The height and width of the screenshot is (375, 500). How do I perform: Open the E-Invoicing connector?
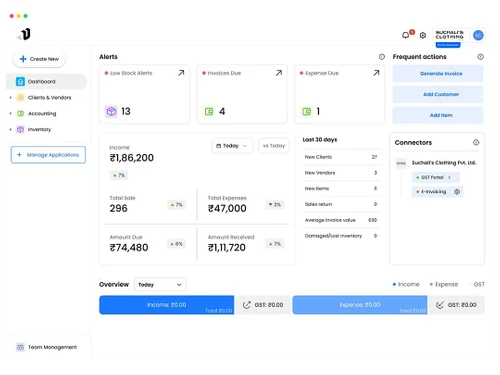[x=437, y=192]
